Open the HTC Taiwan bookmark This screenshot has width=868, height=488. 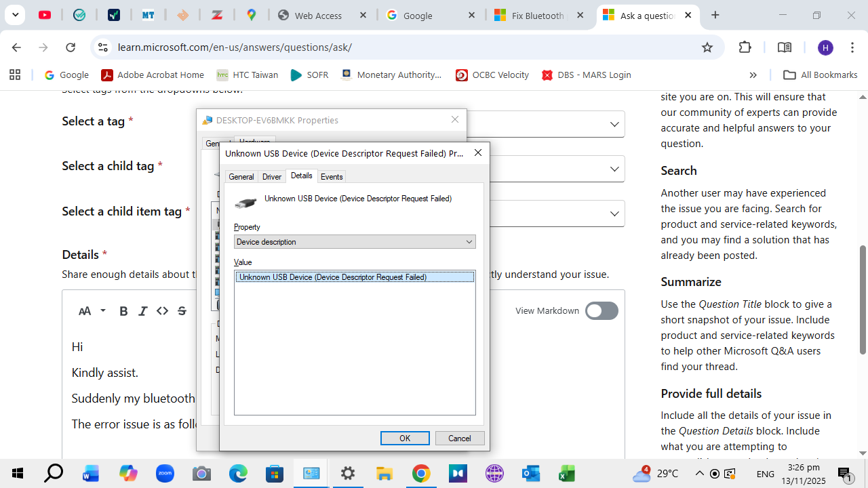coord(248,75)
